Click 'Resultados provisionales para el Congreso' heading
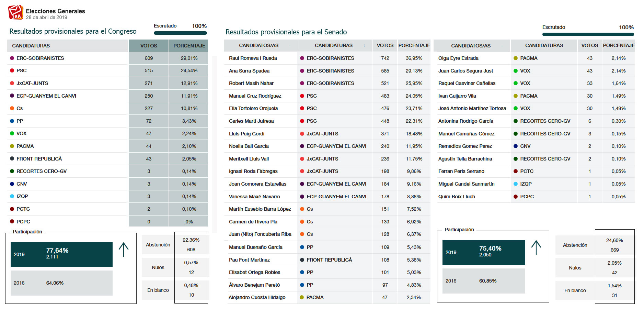This screenshot has width=644, height=309. (x=73, y=31)
